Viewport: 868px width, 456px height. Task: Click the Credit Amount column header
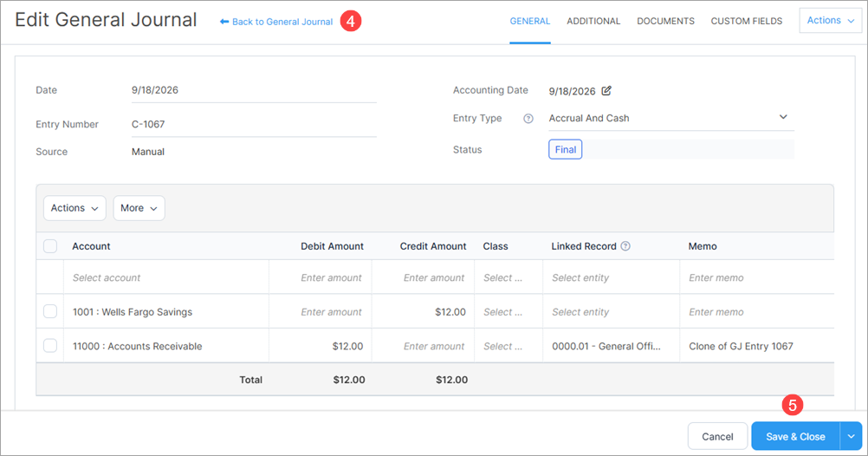click(x=433, y=246)
